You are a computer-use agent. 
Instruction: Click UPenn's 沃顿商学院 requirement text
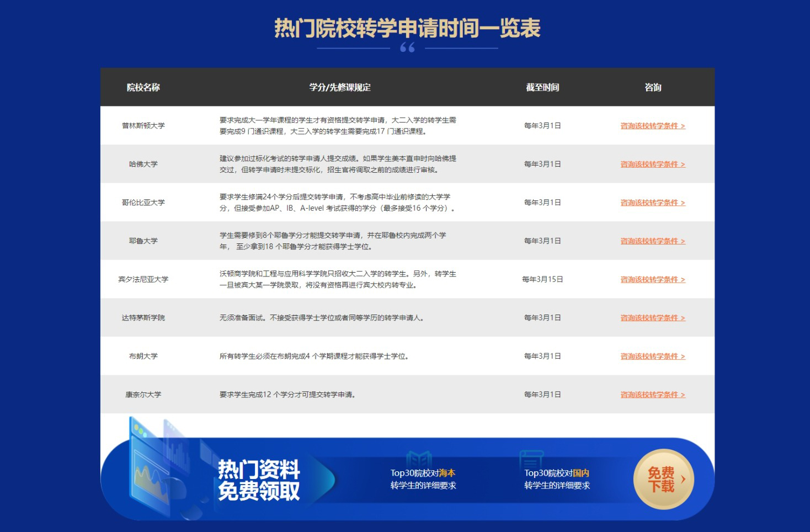(x=338, y=279)
